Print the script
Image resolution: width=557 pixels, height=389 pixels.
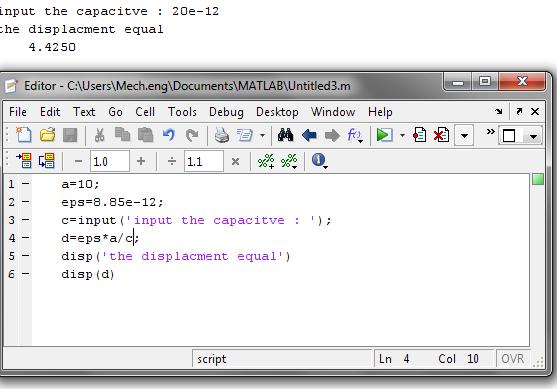pos(222,135)
